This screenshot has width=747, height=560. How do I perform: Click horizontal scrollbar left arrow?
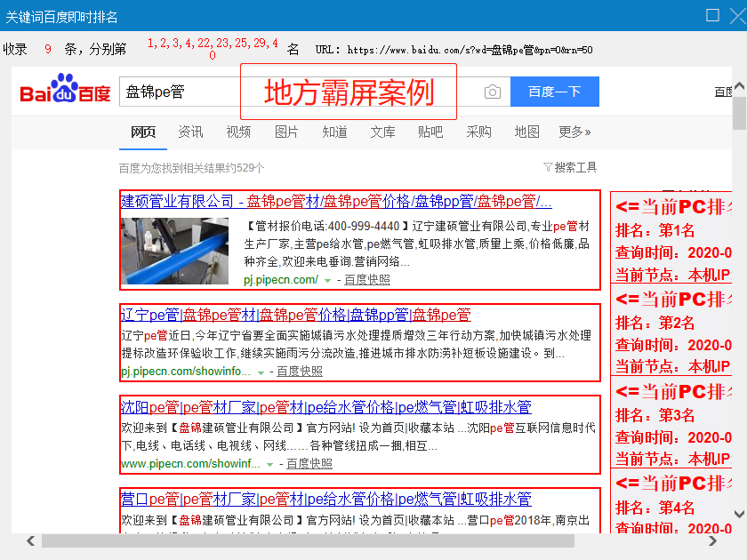(31, 540)
